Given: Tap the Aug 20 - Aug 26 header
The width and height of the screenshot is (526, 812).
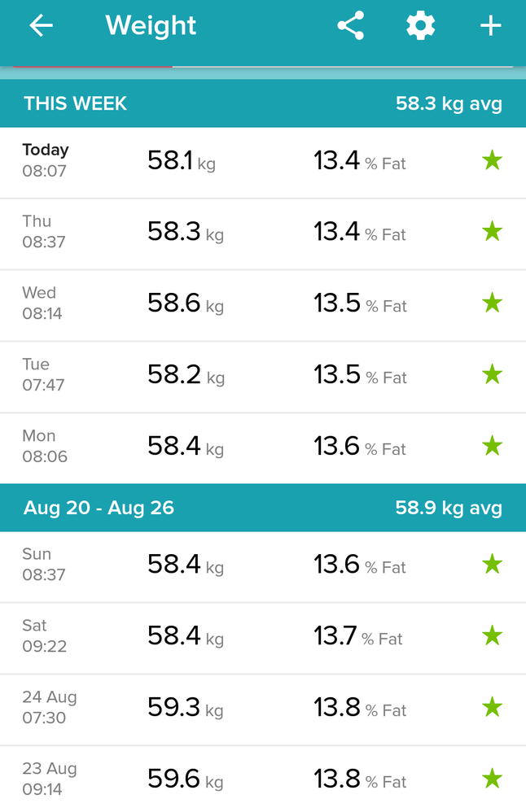Looking at the screenshot, I should click(263, 508).
